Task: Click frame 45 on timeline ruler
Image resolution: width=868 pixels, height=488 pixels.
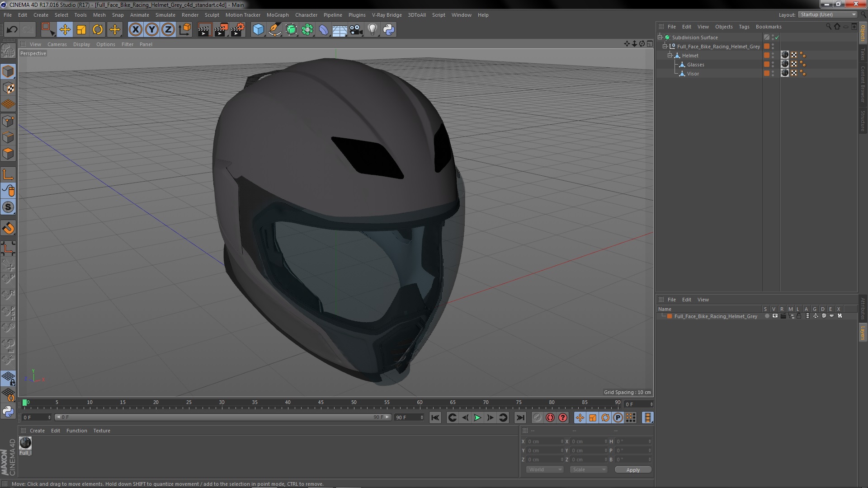Action: point(321,403)
